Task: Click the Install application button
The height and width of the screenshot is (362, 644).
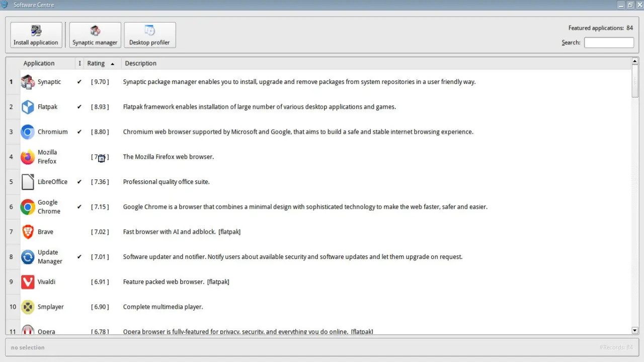Action: pyautogui.click(x=36, y=35)
